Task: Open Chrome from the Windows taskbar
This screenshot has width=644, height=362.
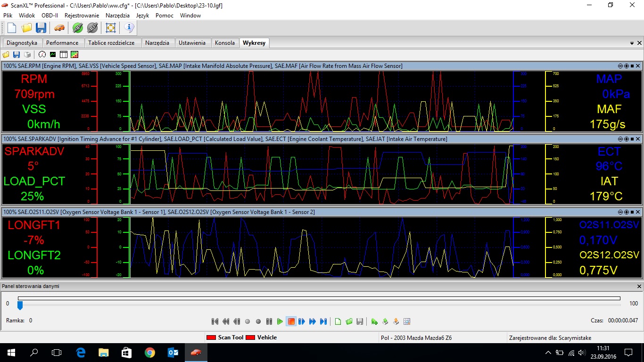Action: [x=149, y=353]
